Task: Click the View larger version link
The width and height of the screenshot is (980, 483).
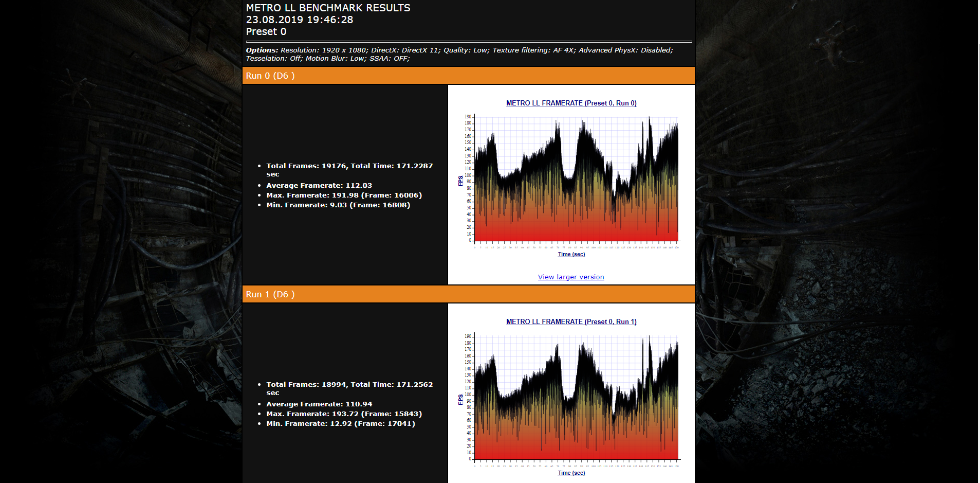Action: point(571,277)
